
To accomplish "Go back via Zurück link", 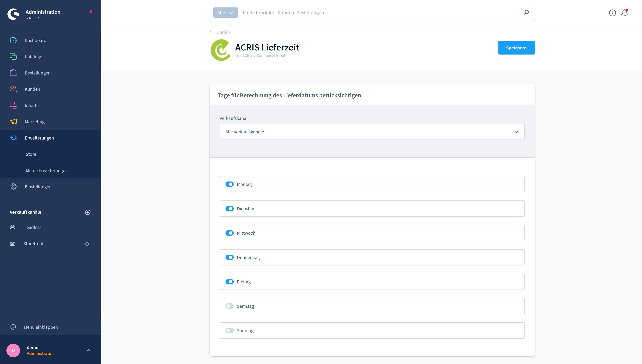I will (224, 32).
